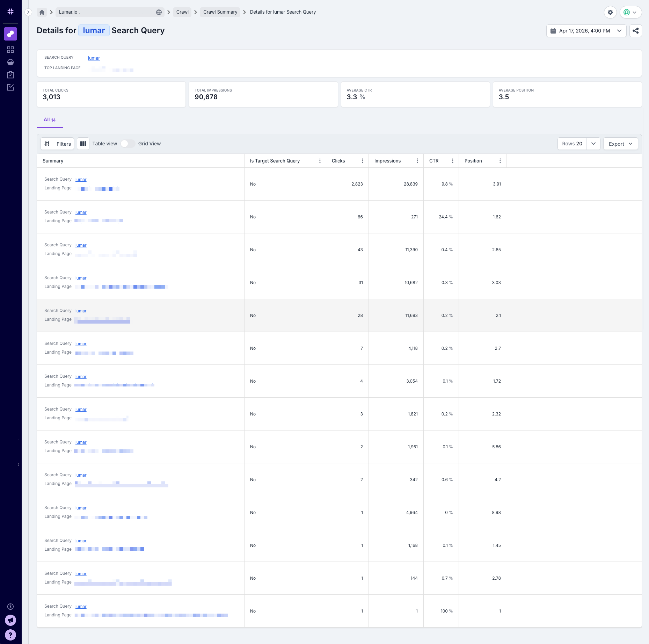Open the Export dropdown
Image resolution: width=649 pixels, height=644 pixels.
[x=620, y=144]
